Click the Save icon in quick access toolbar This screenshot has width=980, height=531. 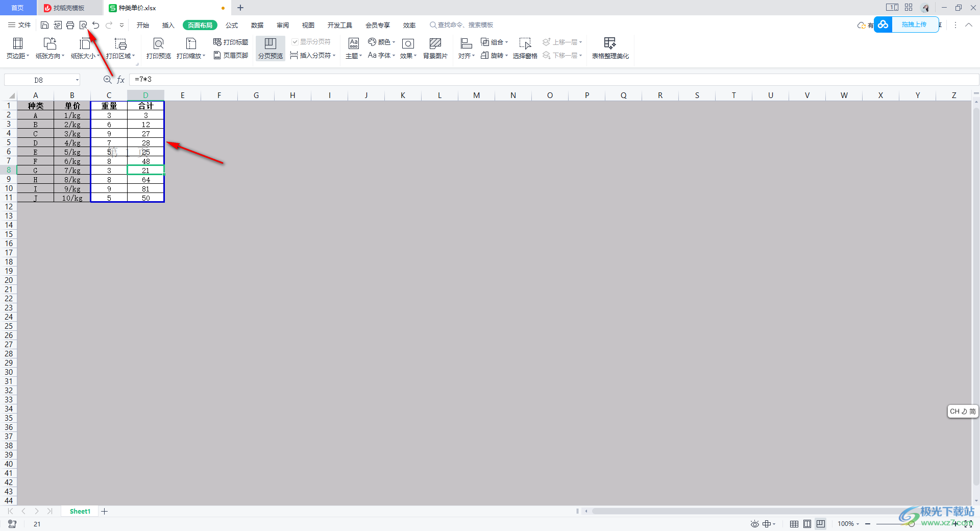click(45, 25)
